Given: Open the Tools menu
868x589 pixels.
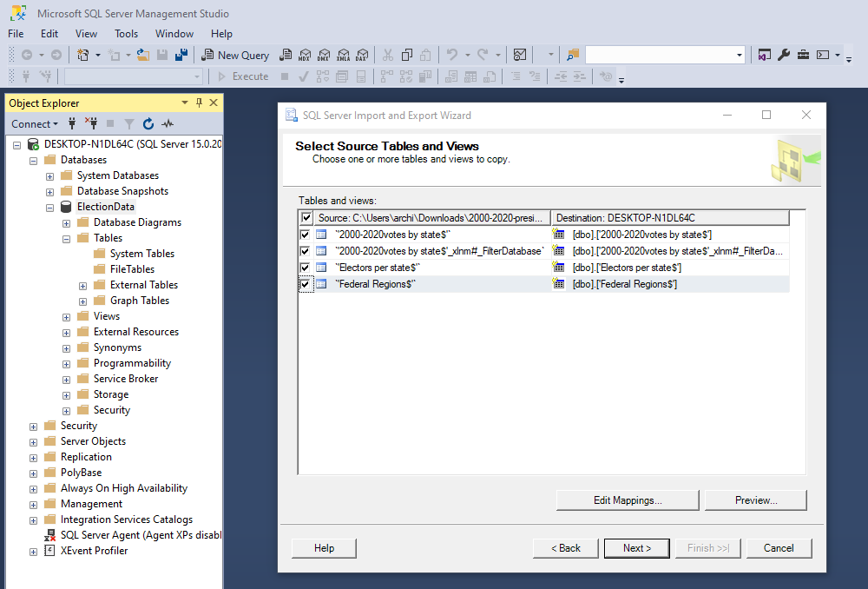Looking at the screenshot, I should (126, 33).
